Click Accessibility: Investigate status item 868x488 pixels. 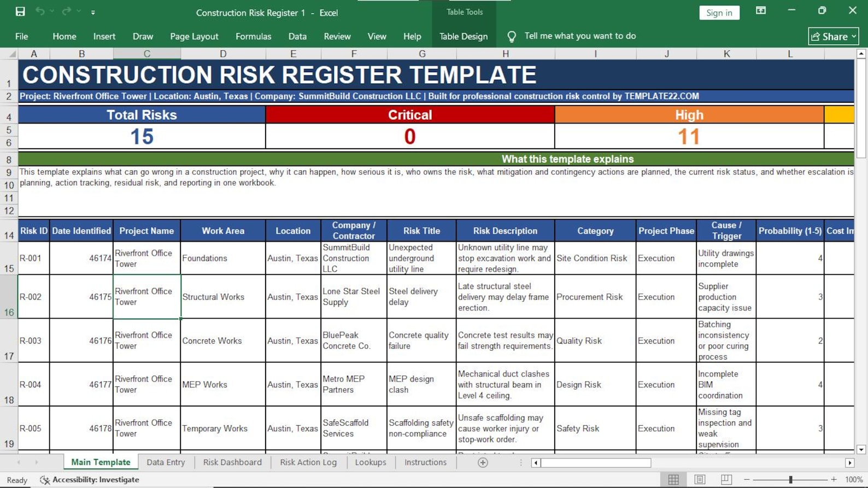click(x=90, y=479)
